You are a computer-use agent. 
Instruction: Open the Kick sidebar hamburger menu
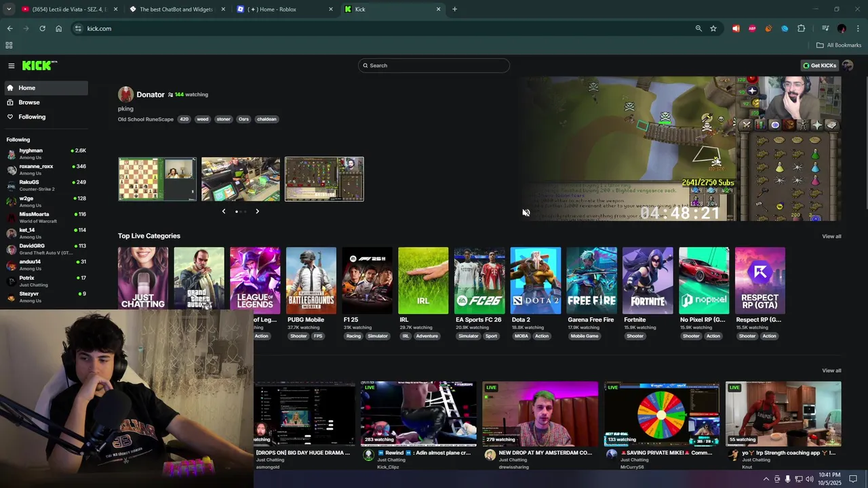pyautogui.click(x=12, y=66)
